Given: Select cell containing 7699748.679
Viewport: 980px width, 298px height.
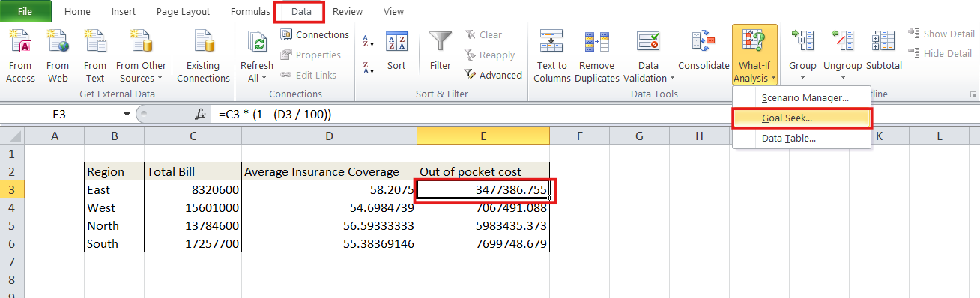Looking at the screenshot, I should tap(483, 243).
